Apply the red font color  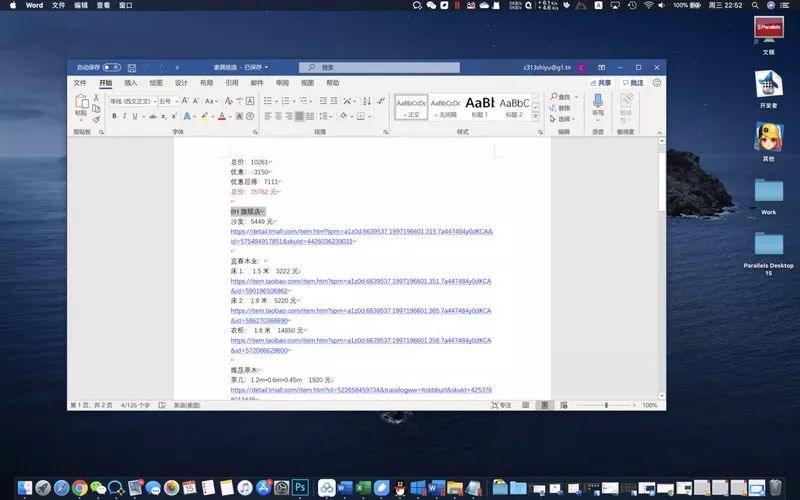222,116
